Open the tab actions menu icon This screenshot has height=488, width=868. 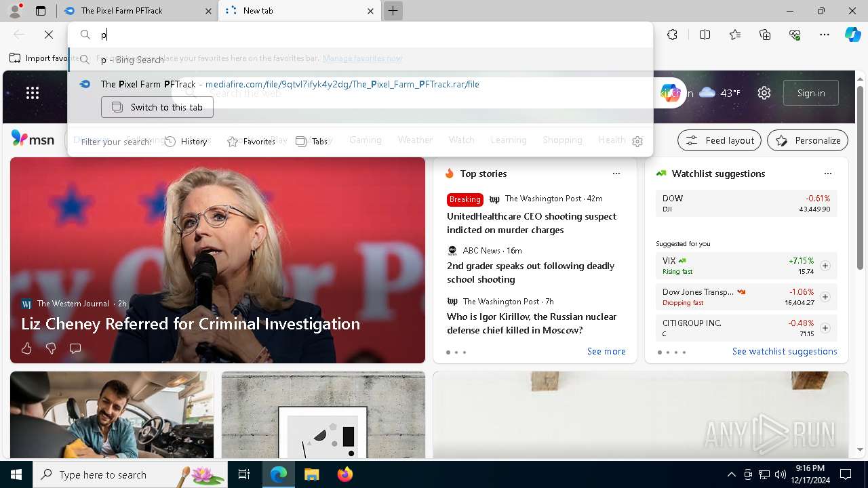click(41, 11)
